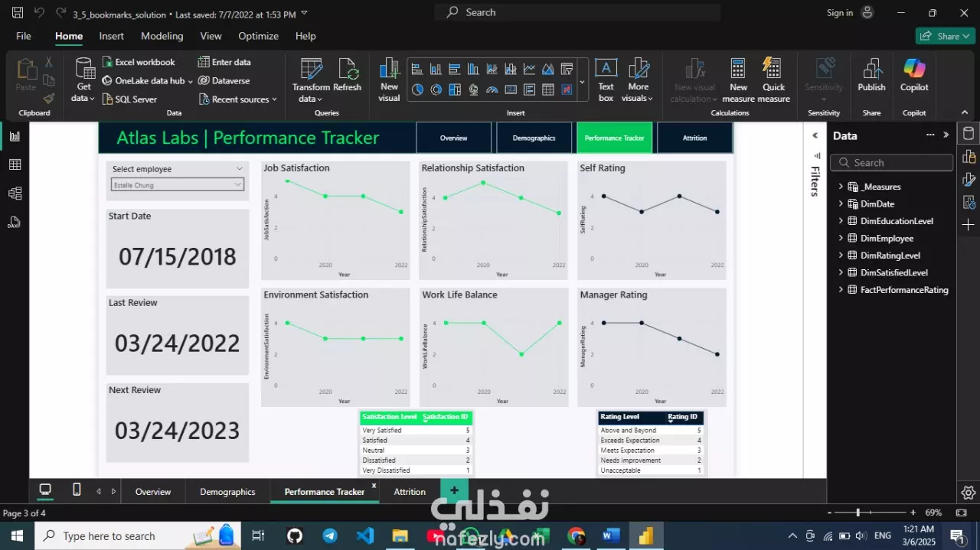Screen dimensions: 980x550
Task: Insert a map visual with globe icon
Action: coord(473,89)
